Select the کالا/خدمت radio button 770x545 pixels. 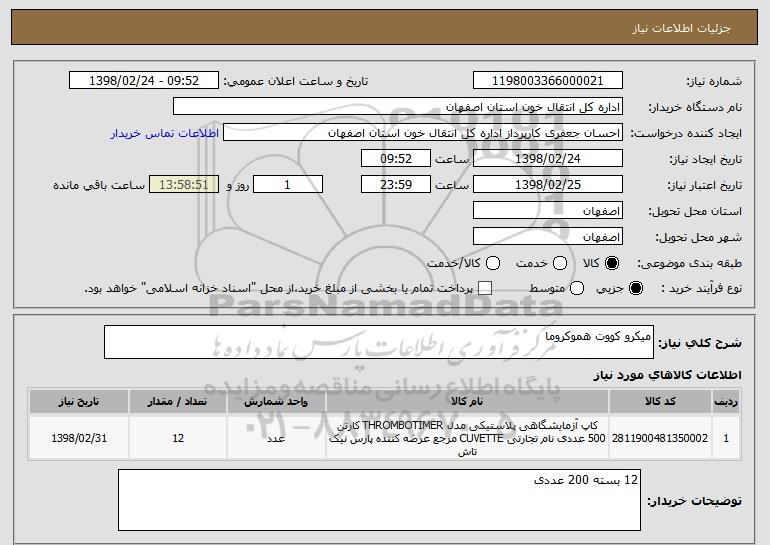click(x=493, y=263)
